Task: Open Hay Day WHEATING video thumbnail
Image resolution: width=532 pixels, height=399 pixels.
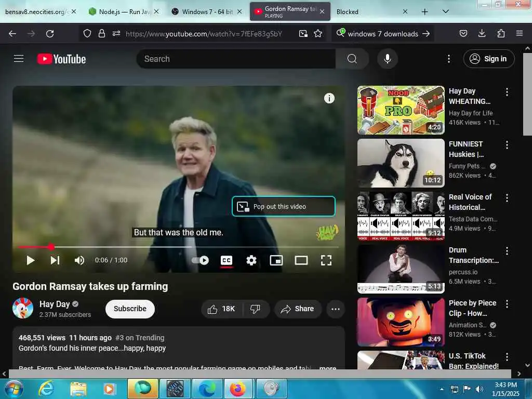Action: (x=401, y=110)
